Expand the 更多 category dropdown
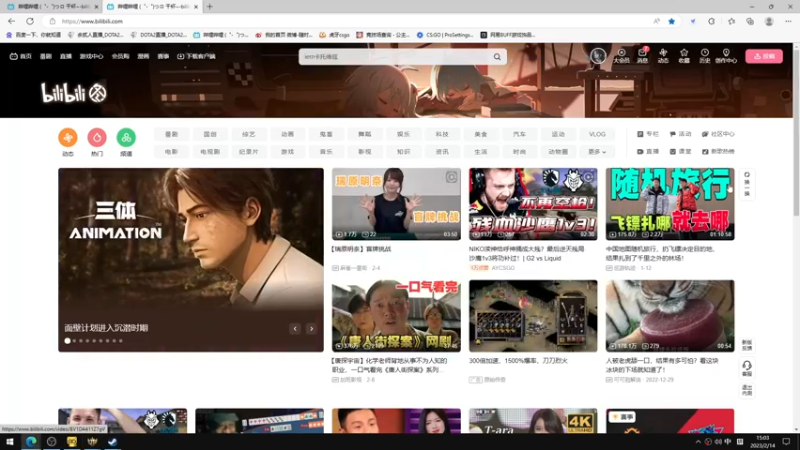This screenshot has width=800, height=450. 597,152
